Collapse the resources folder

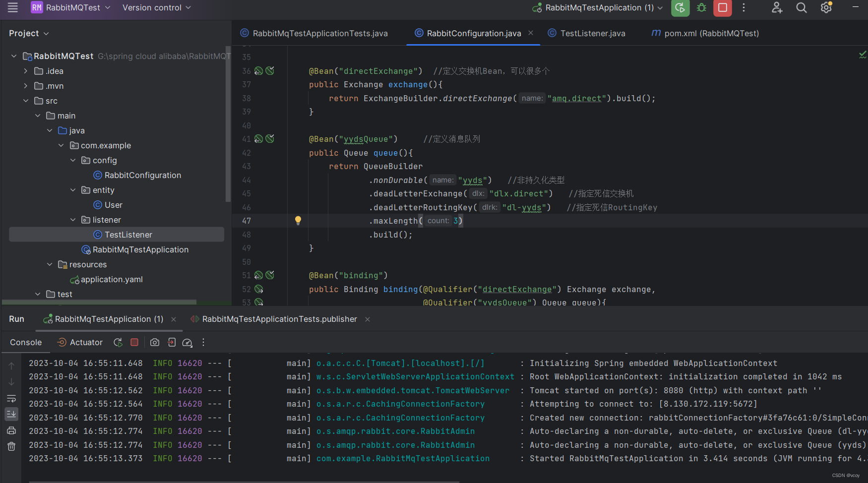tap(50, 264)
